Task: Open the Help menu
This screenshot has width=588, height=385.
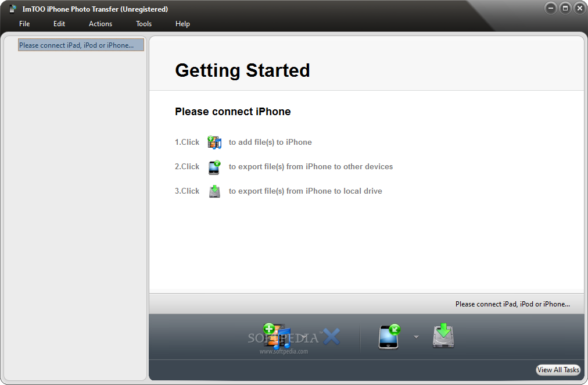Action: coord(182,24)
